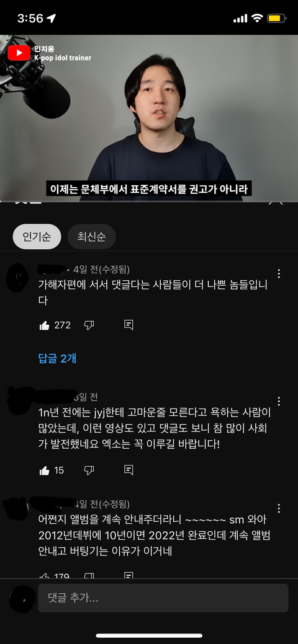This screenshot has height=644, width=298.
Task: Click the YouTube logo on the video
Action: (19, 53)
